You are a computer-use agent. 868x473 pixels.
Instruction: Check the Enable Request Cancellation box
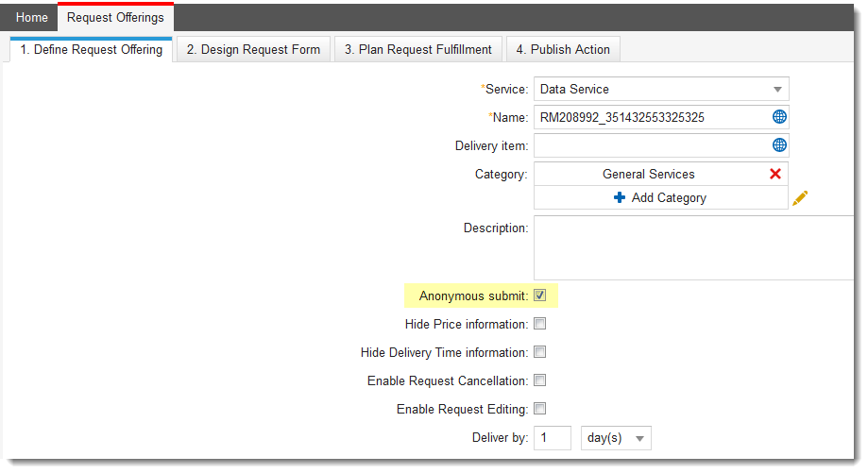coord(540,380)
